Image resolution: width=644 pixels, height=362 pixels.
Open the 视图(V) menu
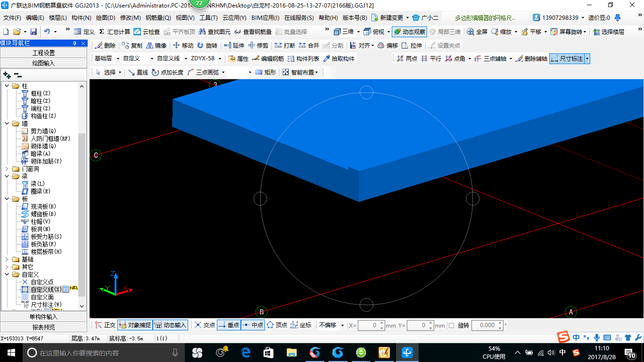tap(185, 18)
